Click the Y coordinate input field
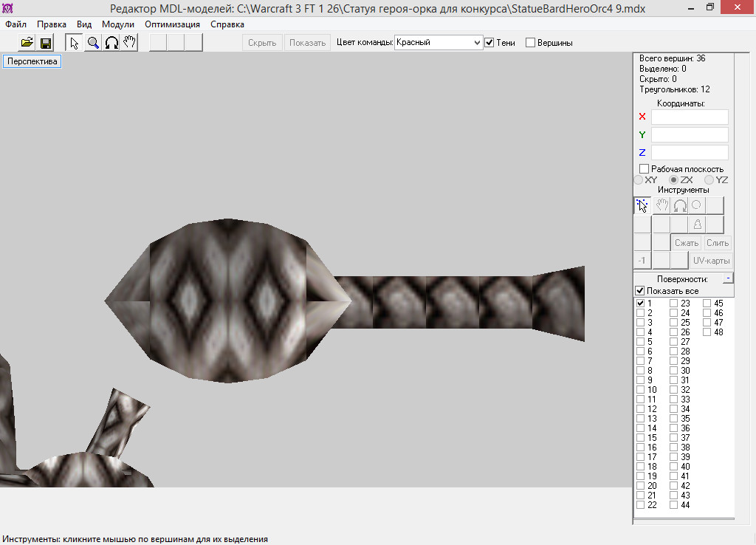 [x=690, y=134]
